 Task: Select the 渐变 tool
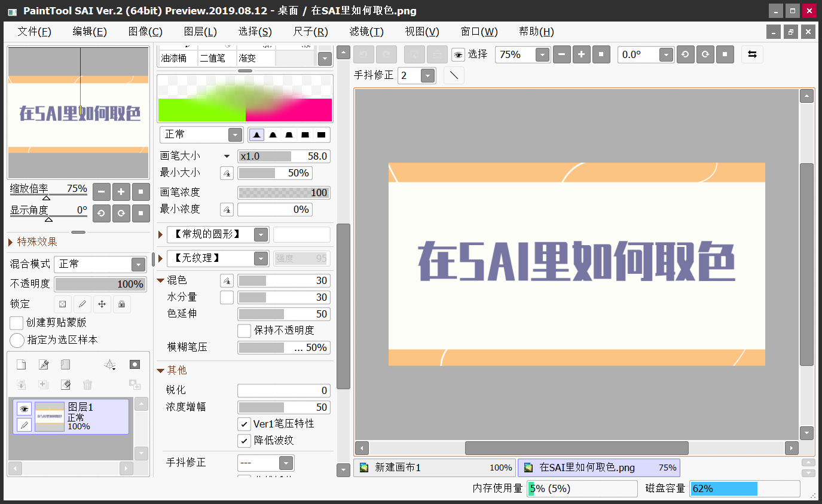(x=255, y=58)
